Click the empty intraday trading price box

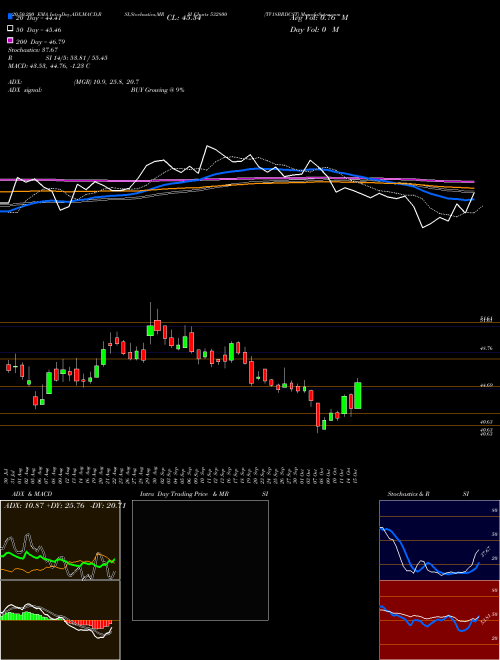click(x=200, y=560)
